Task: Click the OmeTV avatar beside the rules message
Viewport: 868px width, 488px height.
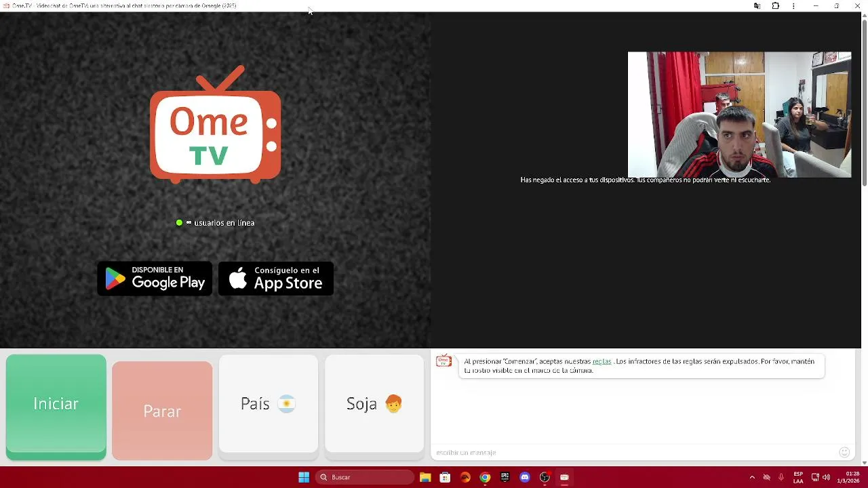Action: point(443,361)
